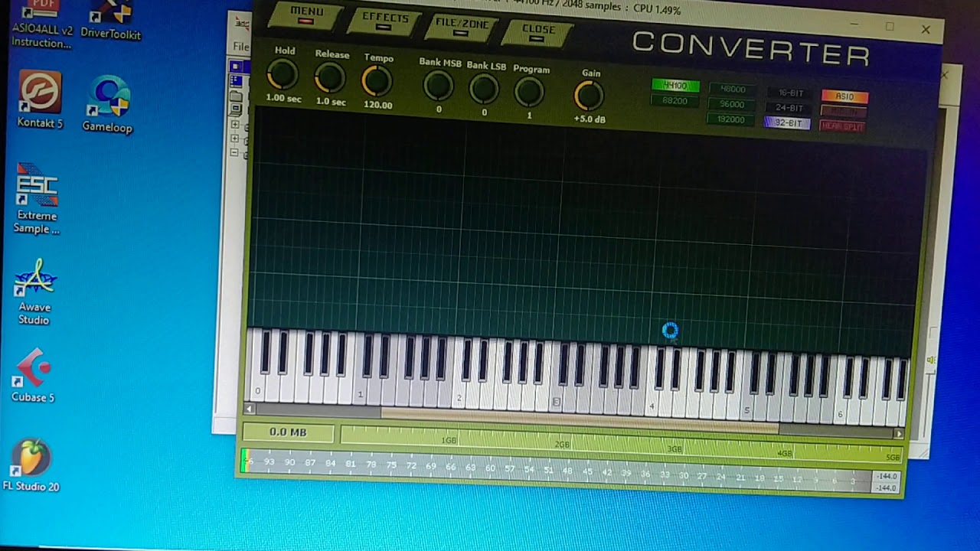Open the File menu in the background window
Screen dimensions: 980x551
pos(240,47)
